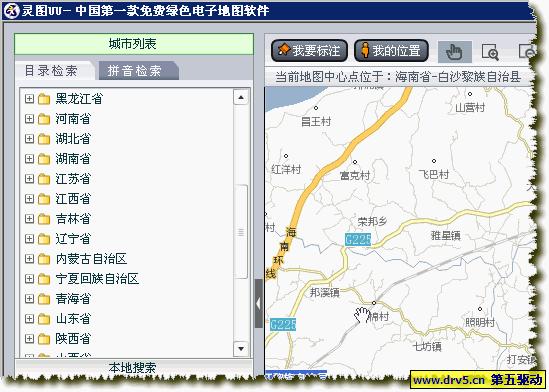
Task: Click the 富克村 village dot on map
Action: click(x=355, y=162)
